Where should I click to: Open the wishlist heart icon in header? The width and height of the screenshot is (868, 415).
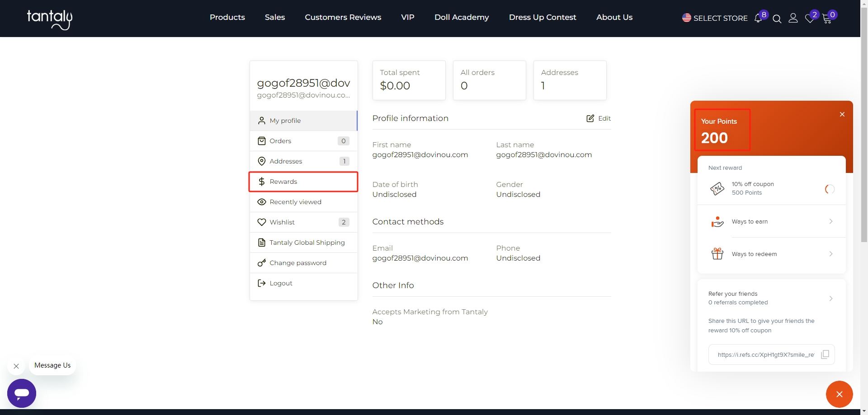point(809,19)
